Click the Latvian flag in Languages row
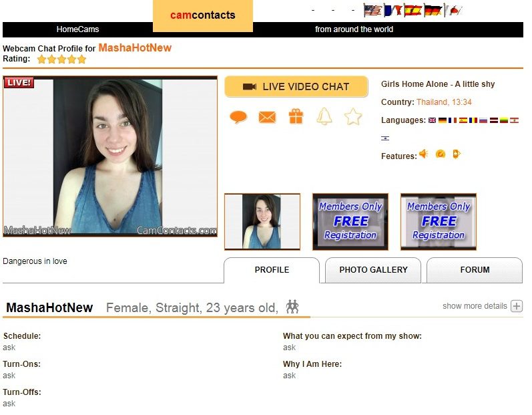 tap(494, 120)
